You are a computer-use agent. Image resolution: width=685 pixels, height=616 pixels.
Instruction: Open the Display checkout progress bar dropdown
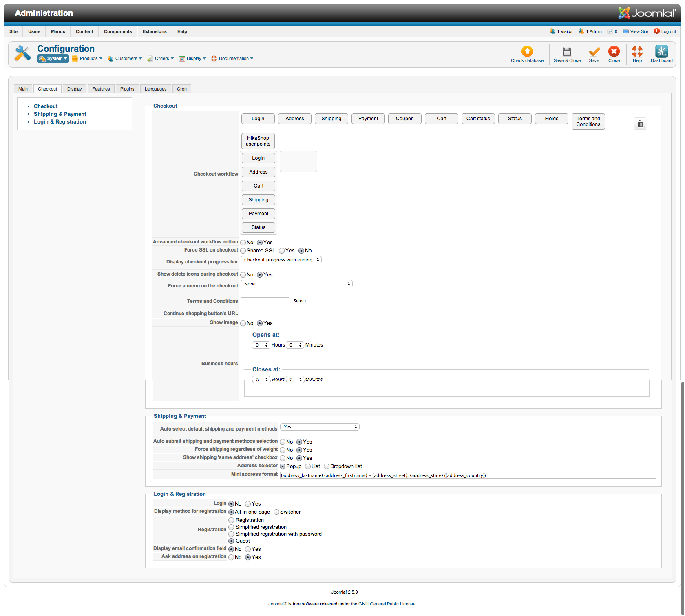pos(281,260)
